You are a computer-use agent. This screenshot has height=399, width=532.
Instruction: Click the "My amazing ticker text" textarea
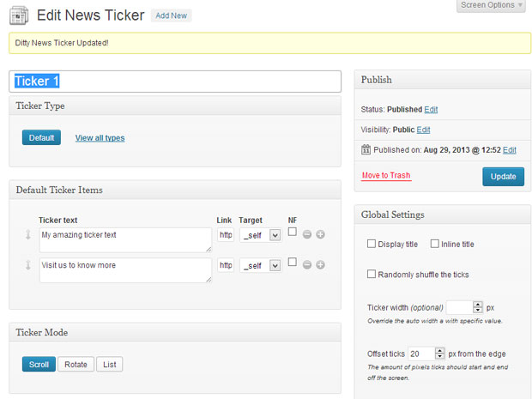125,240
